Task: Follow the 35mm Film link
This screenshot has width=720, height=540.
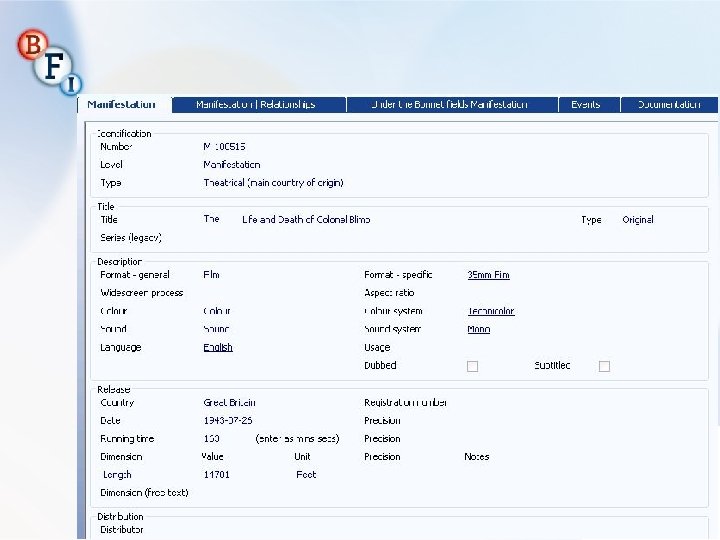Action: 489,275
